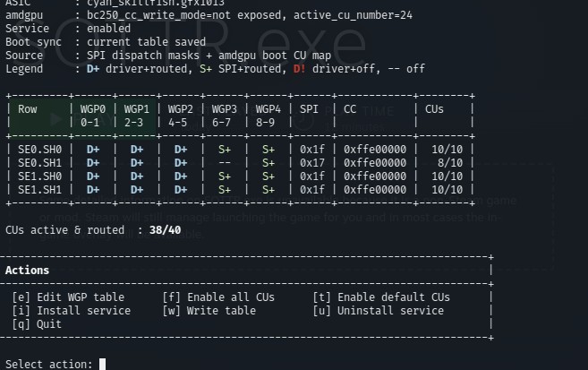The height and width of the screenshot is (370, 588).
Task: Click the SE1.SH0 row label
Action: pyautogui.click(x=39, y=176)
